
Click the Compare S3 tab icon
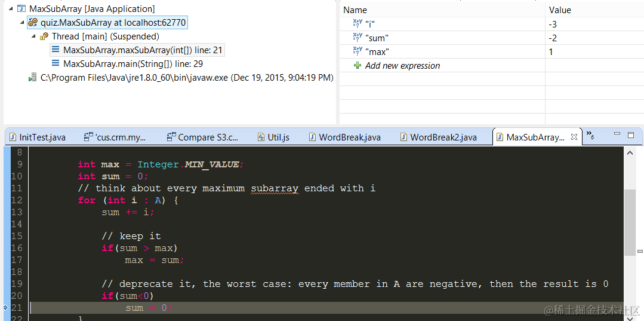(x=172, y=137)
